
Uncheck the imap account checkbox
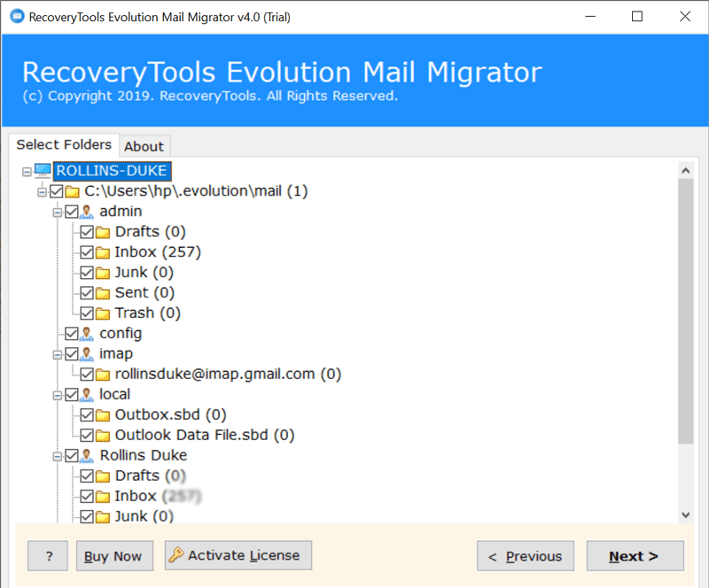coord(72,354)
